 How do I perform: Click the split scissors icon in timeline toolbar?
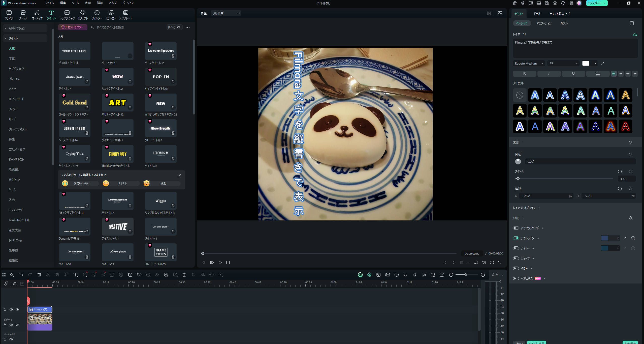point(48,275)
